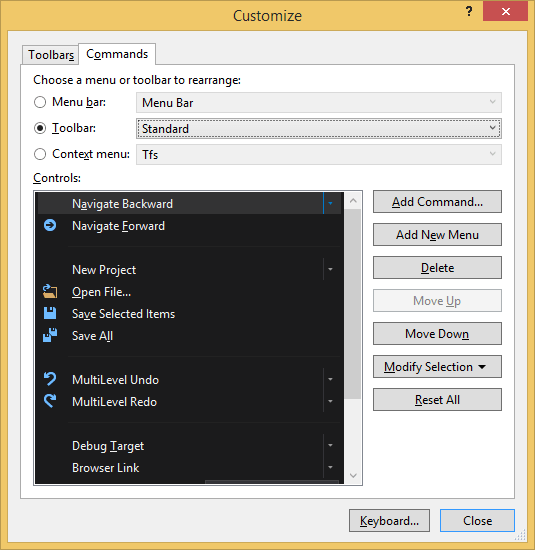The image size is (535, 550).
Task: Expand the MultiLevel Undo dropdown arrow
Action: point(330,379)
